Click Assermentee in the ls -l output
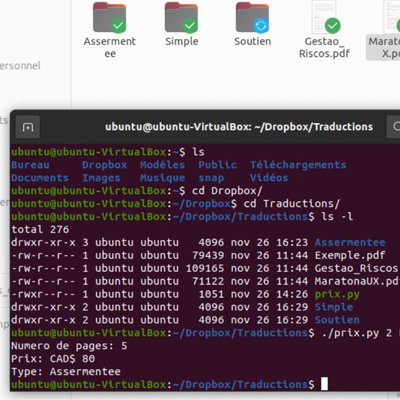The width and height of the screenshot is (400, 400). tap(350, 243)
